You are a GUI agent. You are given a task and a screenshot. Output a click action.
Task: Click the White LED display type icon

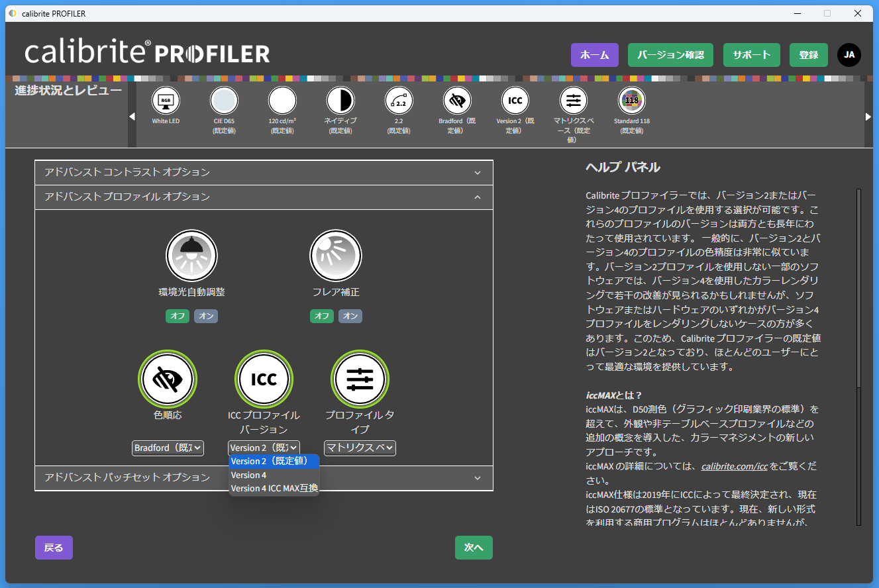[166, 101]
